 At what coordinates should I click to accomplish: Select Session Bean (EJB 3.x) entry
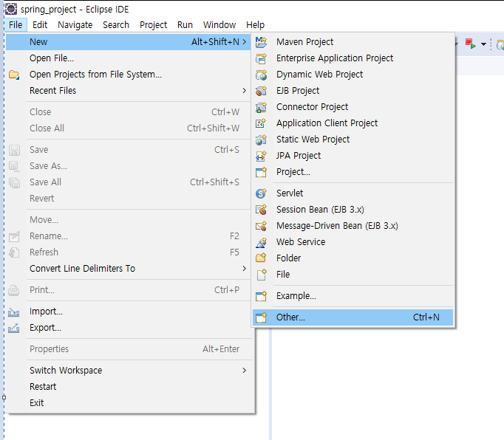[x=353, y=210]
